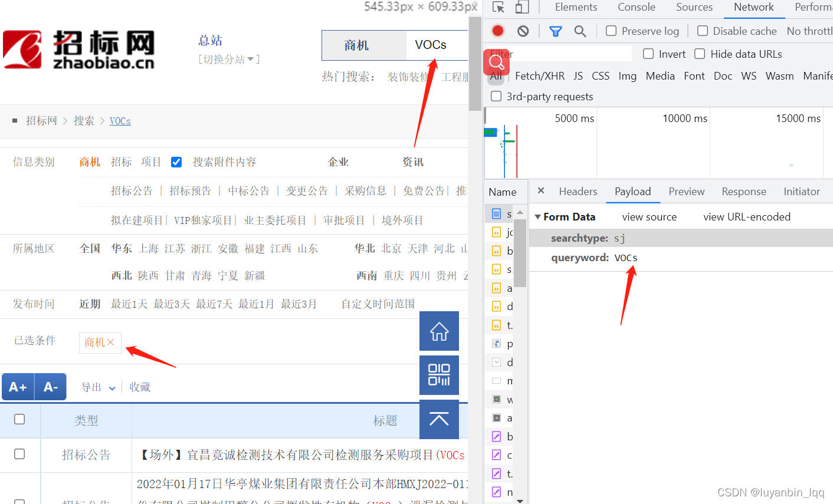Click 自定义时间范围 custom date range
Screen dimensions: 833x504
click(378, 304)
